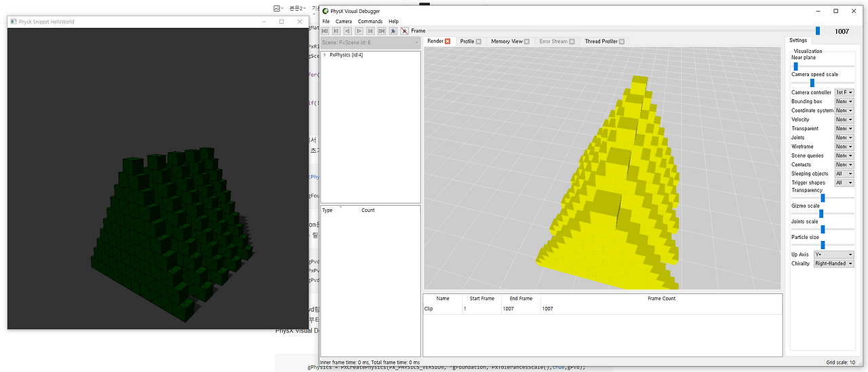Open the Camera controller dropdown
The image size is (868, 372).
click(x=844, y=92)
